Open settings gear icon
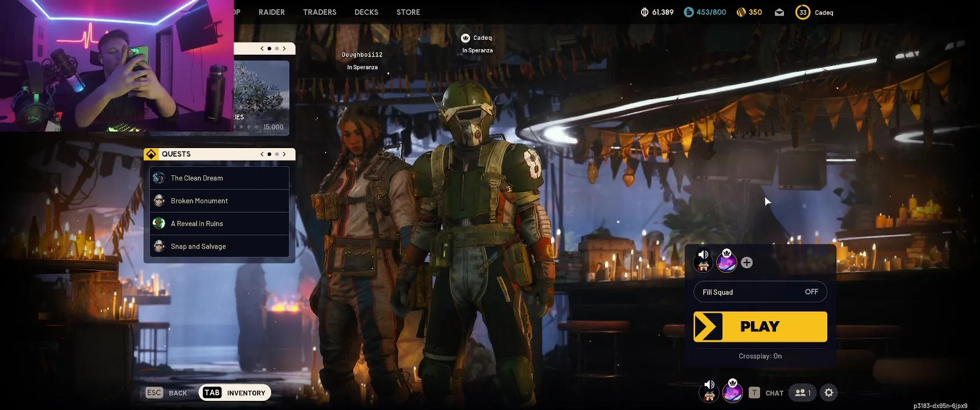 click(x=829, y=392)
